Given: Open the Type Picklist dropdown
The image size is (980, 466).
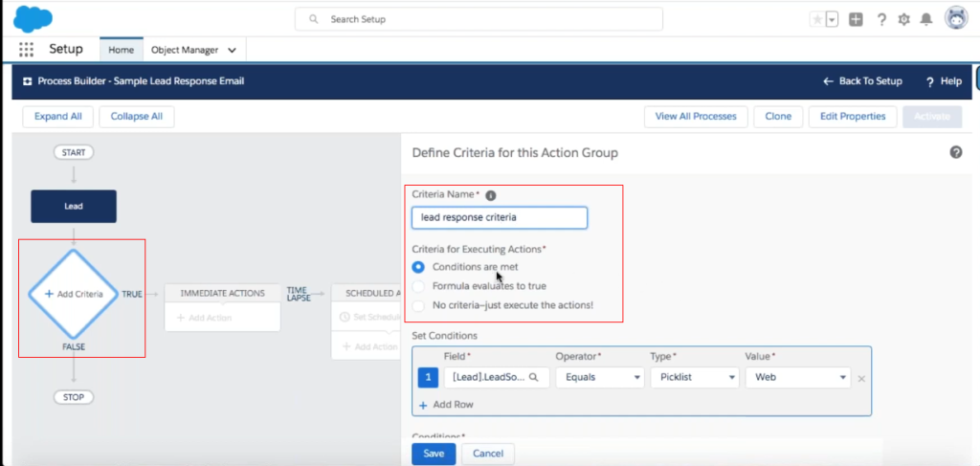Looking at the screenshot, I should [x=695, y=377].
